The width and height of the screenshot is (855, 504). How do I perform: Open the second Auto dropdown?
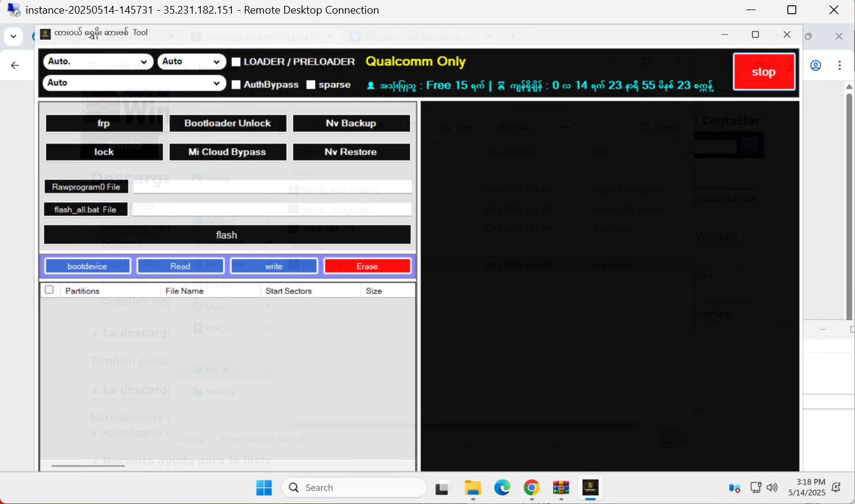[x=192, y=61]
